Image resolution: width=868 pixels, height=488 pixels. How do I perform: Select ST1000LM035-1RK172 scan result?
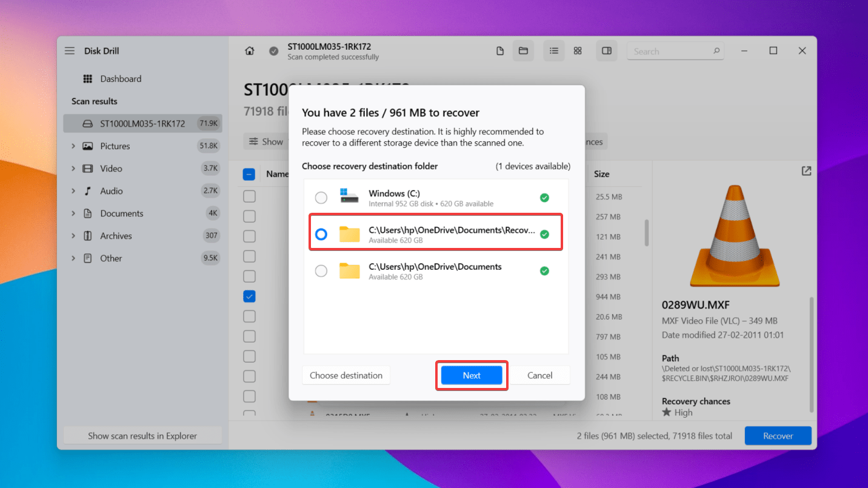coord(142,124)
